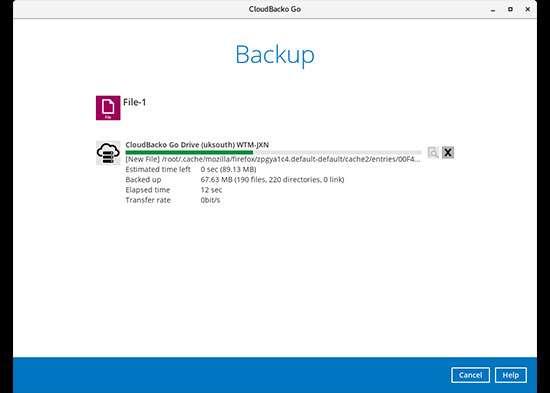Click the Help button

pyautogui.click(x=511, y=375)
